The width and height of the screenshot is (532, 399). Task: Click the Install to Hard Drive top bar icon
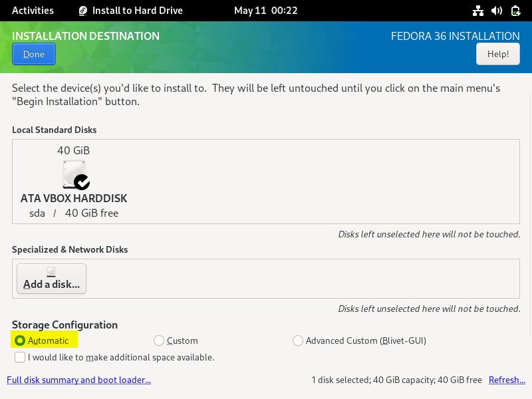[82, 10]
